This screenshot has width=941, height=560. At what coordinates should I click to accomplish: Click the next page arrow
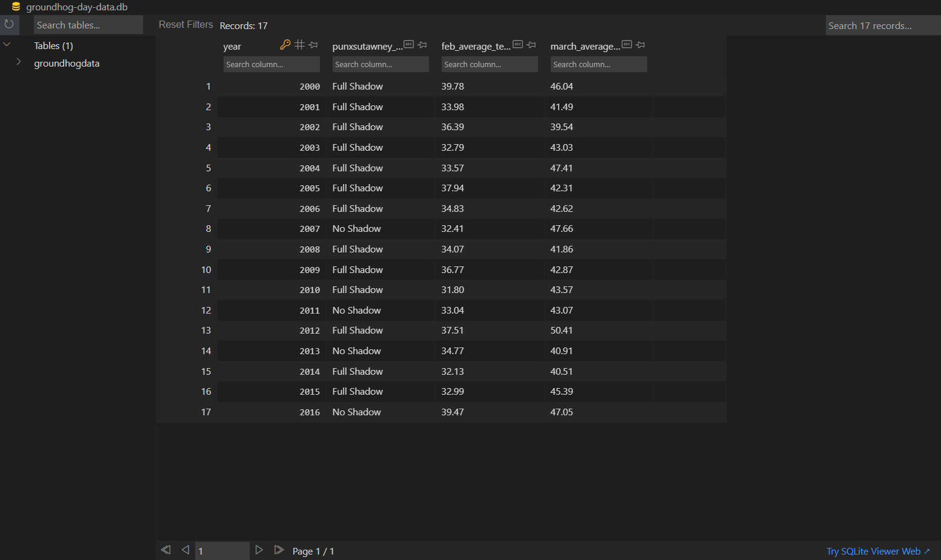tap(259, 550)
